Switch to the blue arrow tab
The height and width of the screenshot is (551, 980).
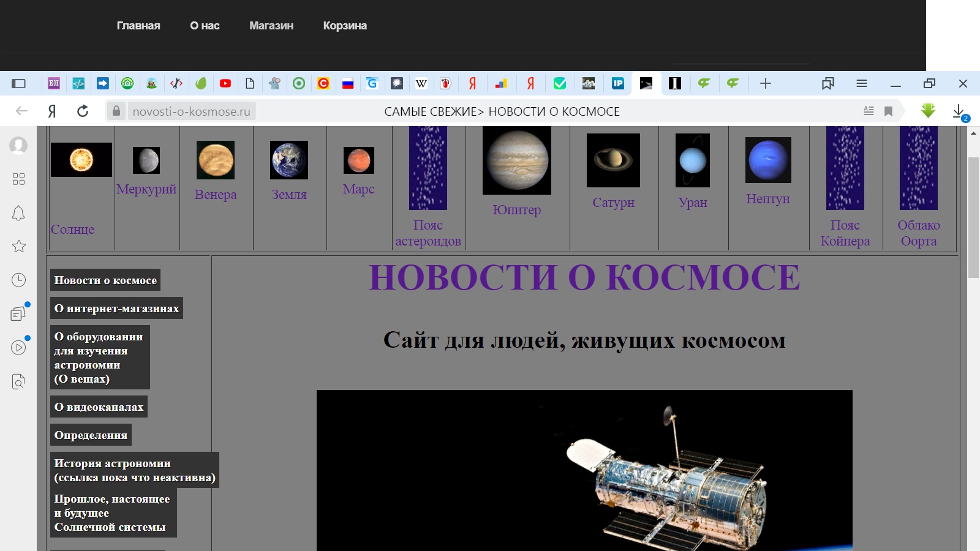(103, 83)
